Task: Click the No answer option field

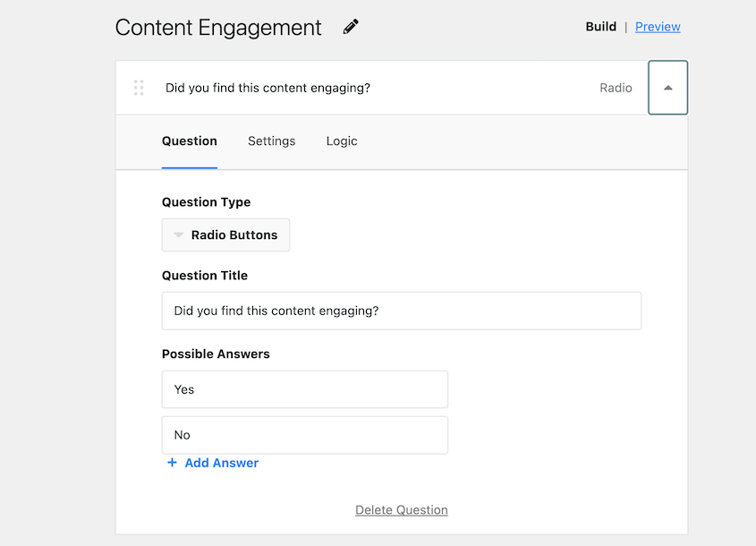Action: pos(304,435)
